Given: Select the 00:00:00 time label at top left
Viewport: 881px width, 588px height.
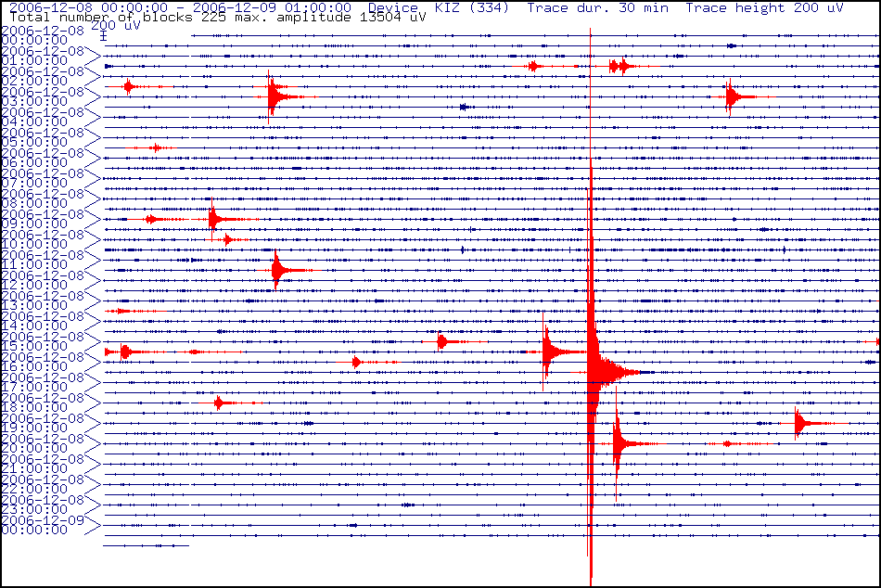Looking at the screenshot, I should pos(34,40).
